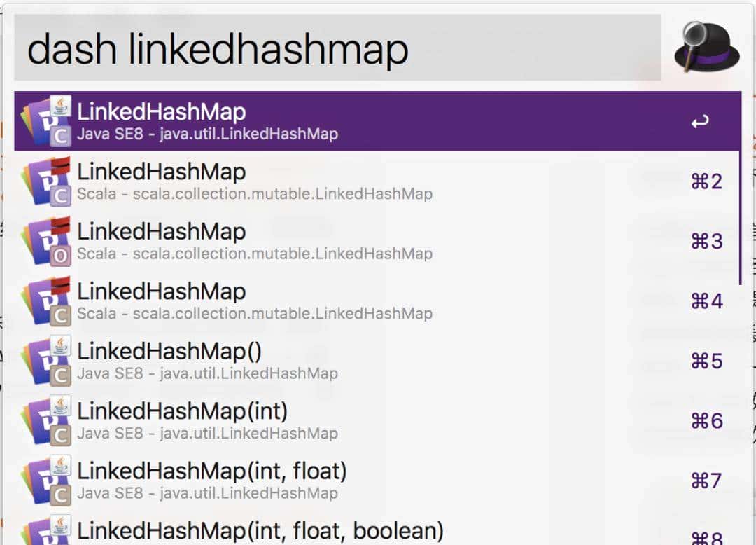Click the 'dash linkedhashmap' search field
The width and height of the screenshot is (756, 545).
[337, 47]
